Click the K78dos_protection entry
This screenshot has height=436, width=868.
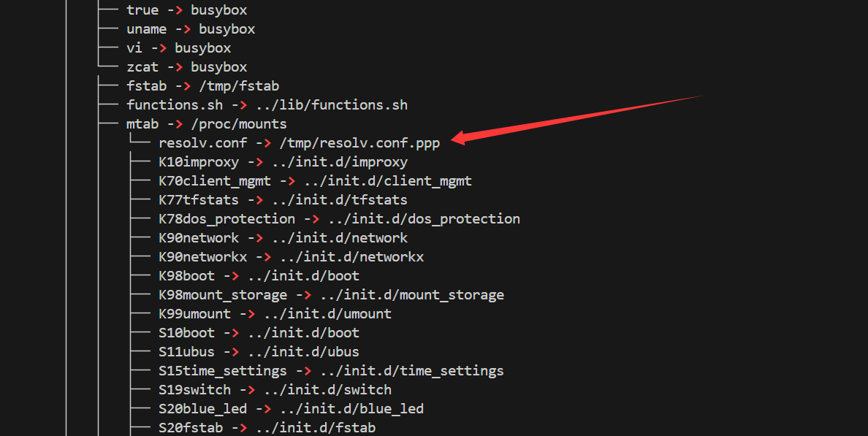pos(226,219)
